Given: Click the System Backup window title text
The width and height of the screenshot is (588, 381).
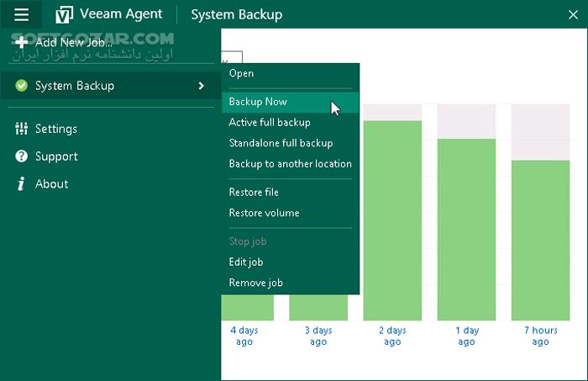Looking at the screenshot, I should 237,15.
